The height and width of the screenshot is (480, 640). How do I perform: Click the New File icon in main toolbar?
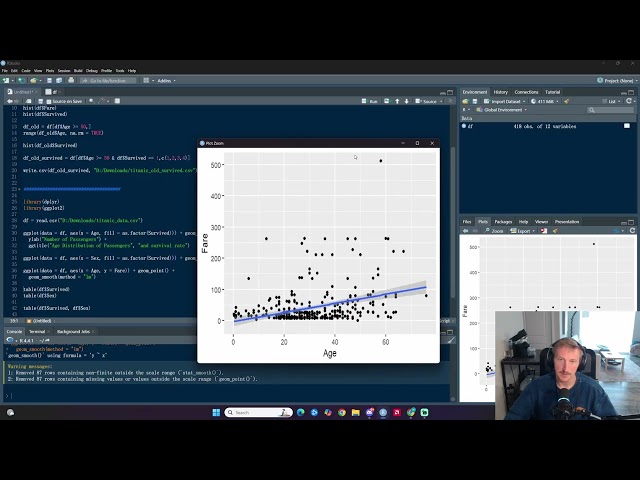pos(6,80)
